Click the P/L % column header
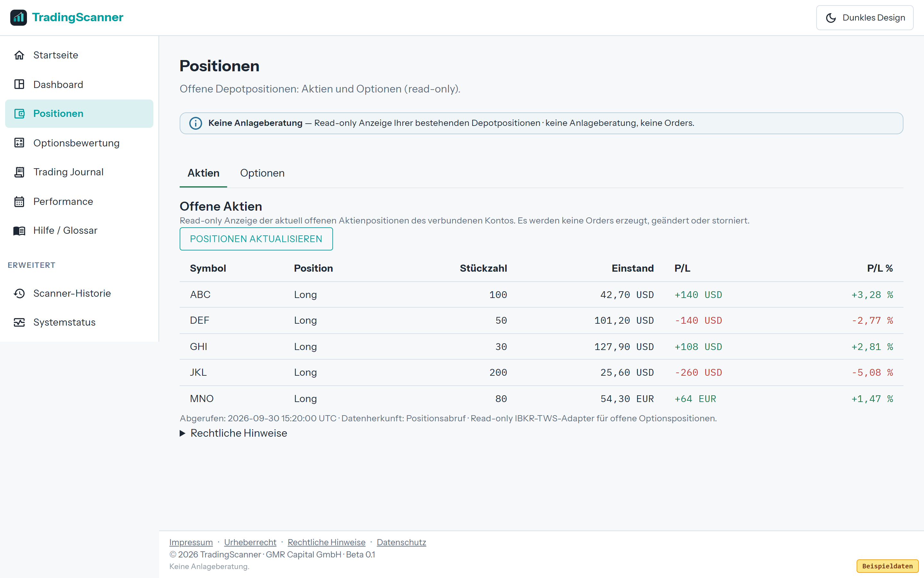924x578 pixels. tap(880, 268)
